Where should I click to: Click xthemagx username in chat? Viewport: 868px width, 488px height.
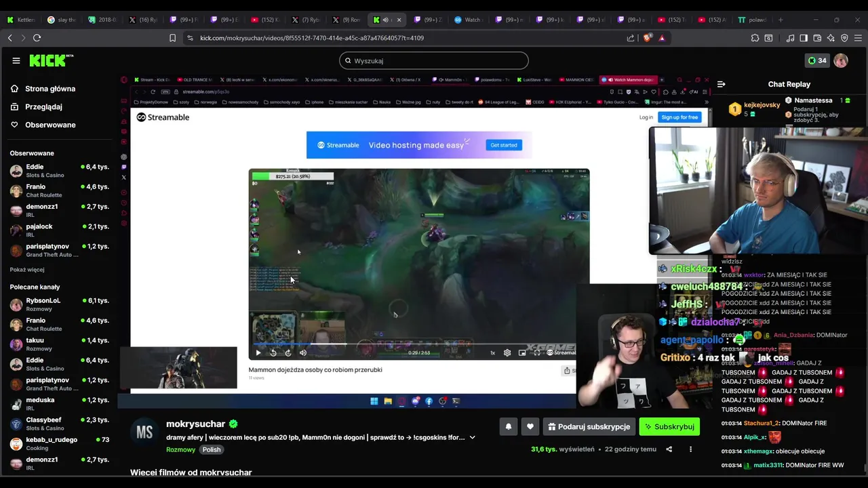tap(757, 451)
